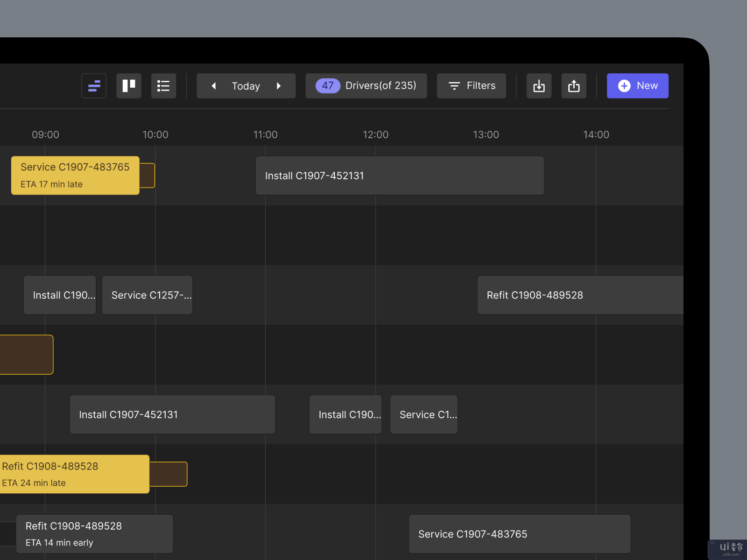The image size is (747, 560).
Task: Open the Drivers (of 235) selector
Action: point(380,86)
